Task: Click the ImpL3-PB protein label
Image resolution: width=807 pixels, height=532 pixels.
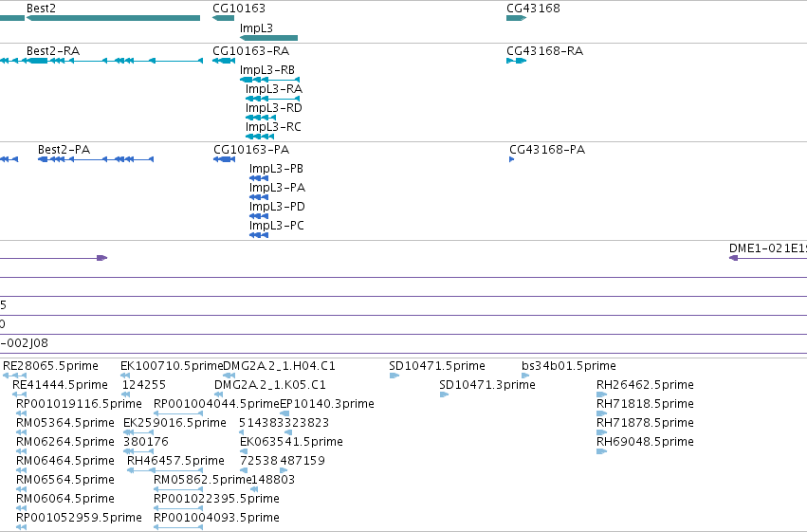Action: [x=276, y=169]
